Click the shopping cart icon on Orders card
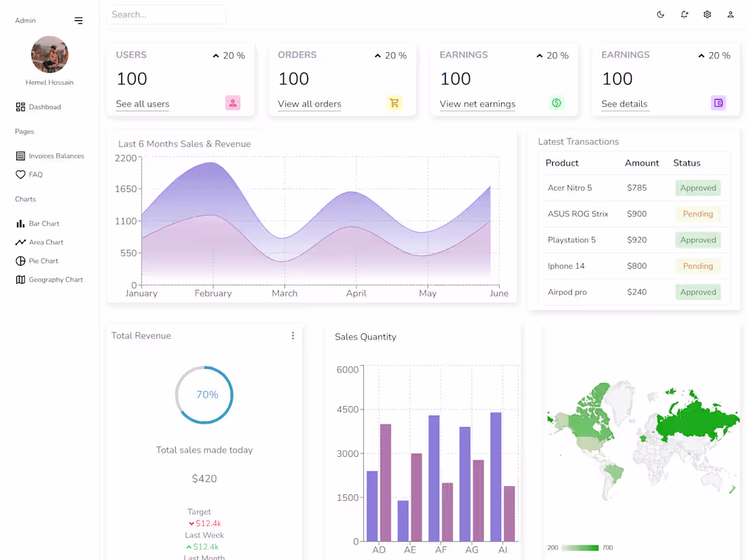 pyautogui.click(x=395, y=103)
